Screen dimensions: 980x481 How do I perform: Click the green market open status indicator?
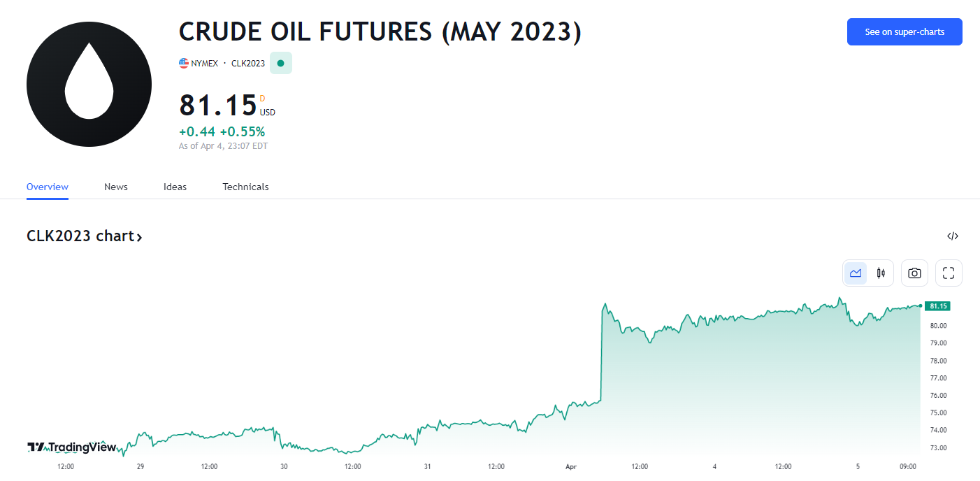point(281,63)
